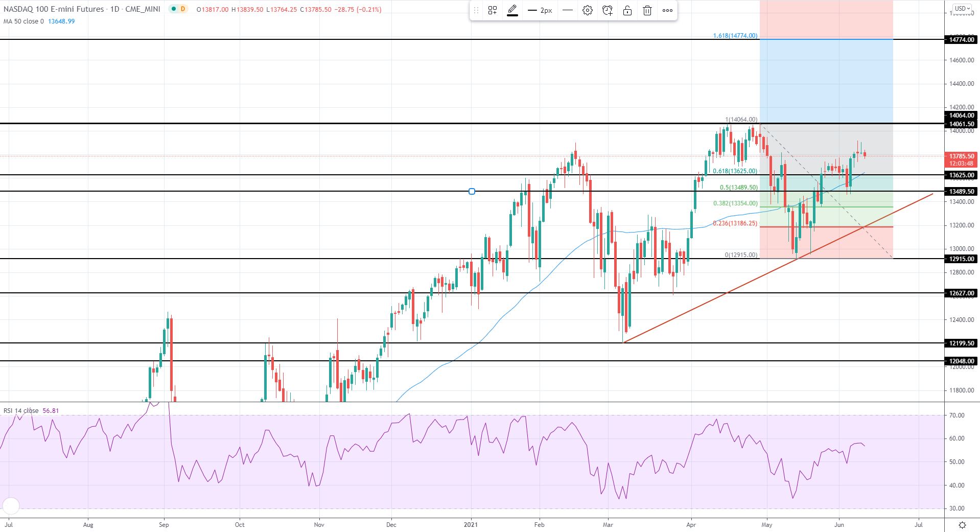
Task: Click the NASDAQ 100 E-mini Futures title
Action: tap(54, 9)
